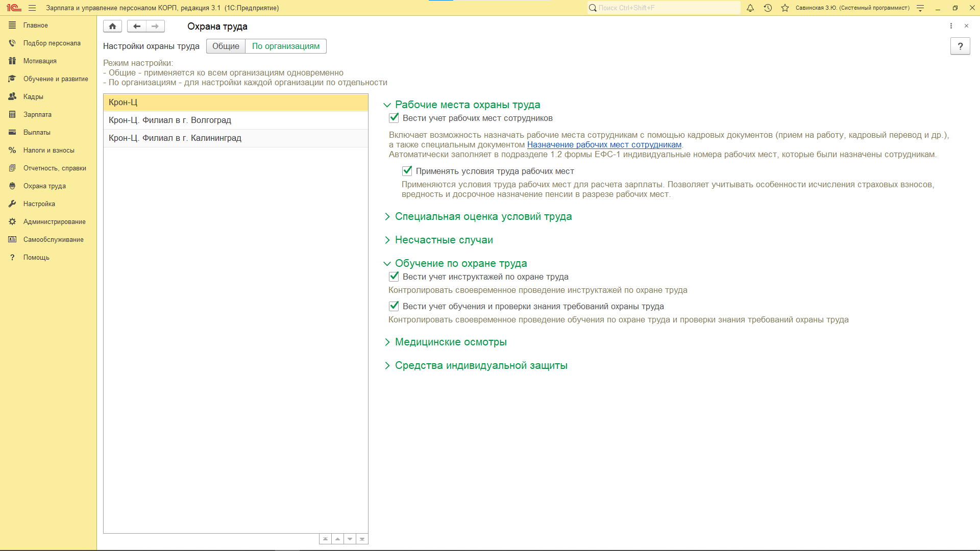This screenshot has height=551, width=980.
Task: Expand Специальная оценка условий труда section
Action: pos(483,216)
